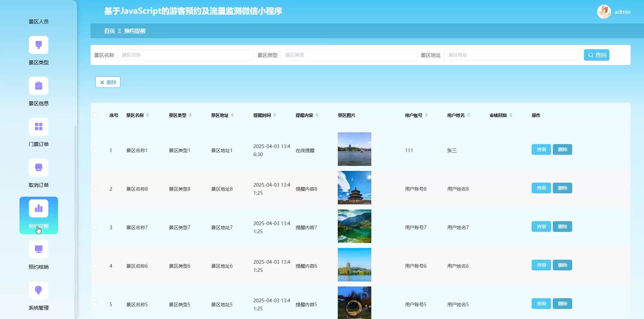Viewport: 644px width, 319px height.
Task: Go to 首页 in the breadcrumb
Action: pos(109,31)
